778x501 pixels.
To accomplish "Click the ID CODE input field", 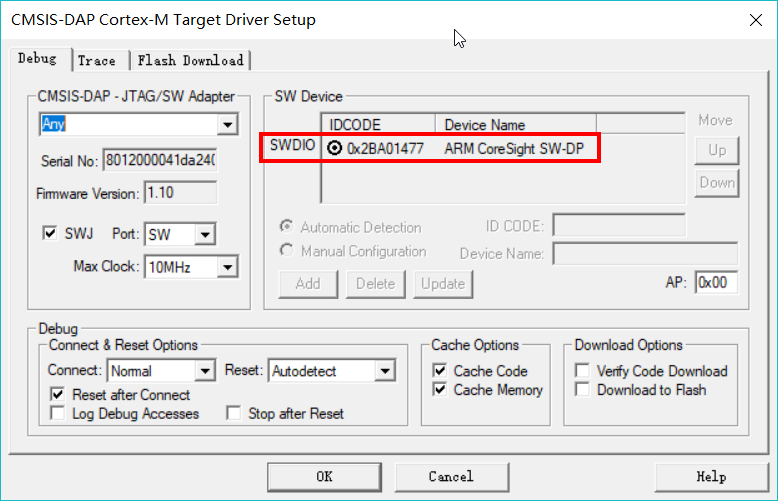I will coord(619,226).
